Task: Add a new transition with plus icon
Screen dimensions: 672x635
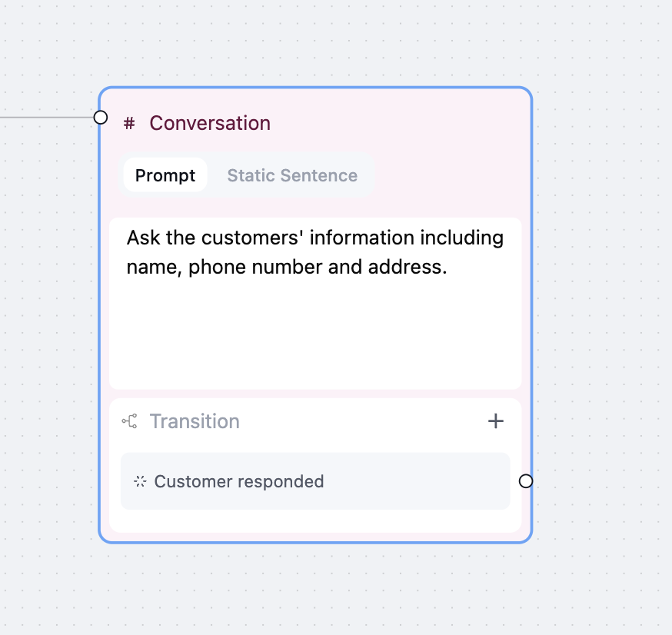Action: [495, 421]
